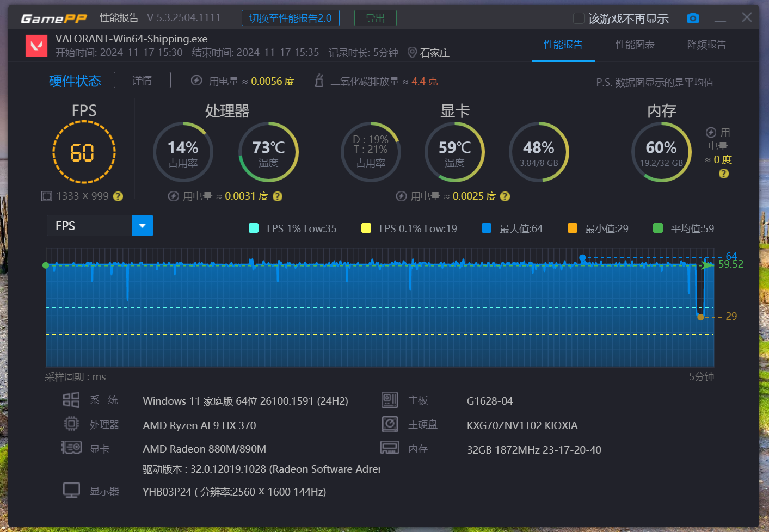The width and height of the screenshot is (769, 532).
Task: Open the help icon next to 0.0025 度
Action: coord(505,196)
